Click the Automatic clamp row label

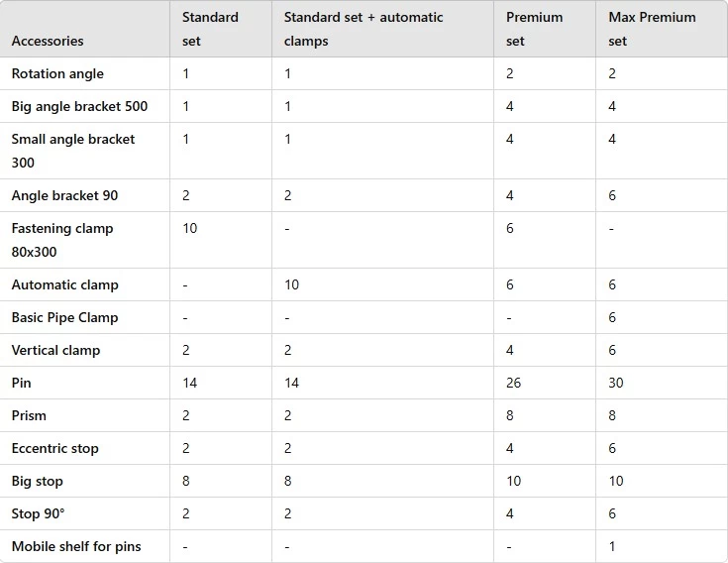pyautogui.click(x=64, y=284)
